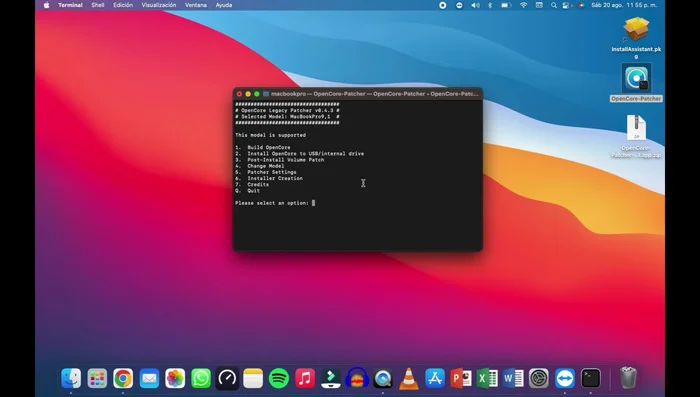Zoom the Terminal window with green button
The image size is (700, 397).
coord(257,94)
